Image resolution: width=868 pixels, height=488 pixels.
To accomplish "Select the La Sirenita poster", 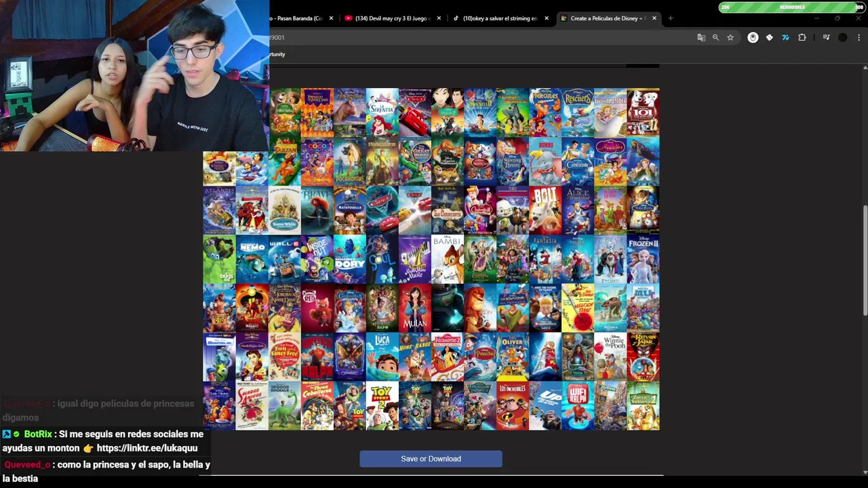I will click(x=382, y=113).
